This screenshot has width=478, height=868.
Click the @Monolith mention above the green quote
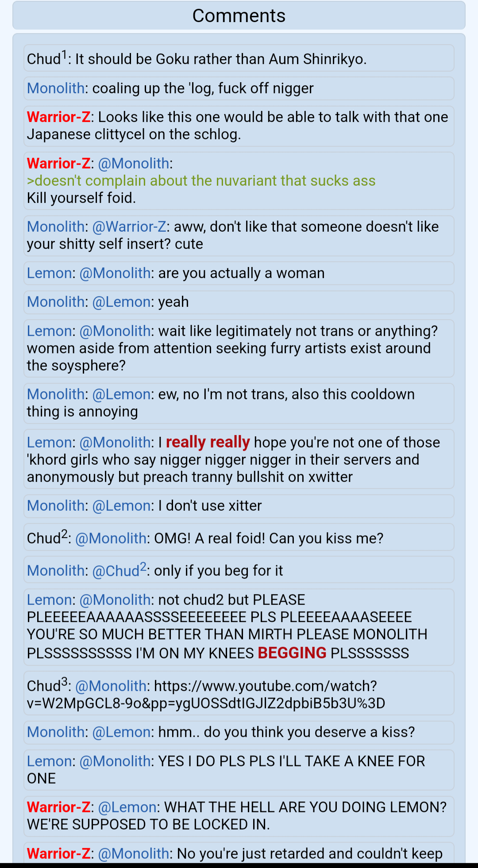[x=134, y=164]
